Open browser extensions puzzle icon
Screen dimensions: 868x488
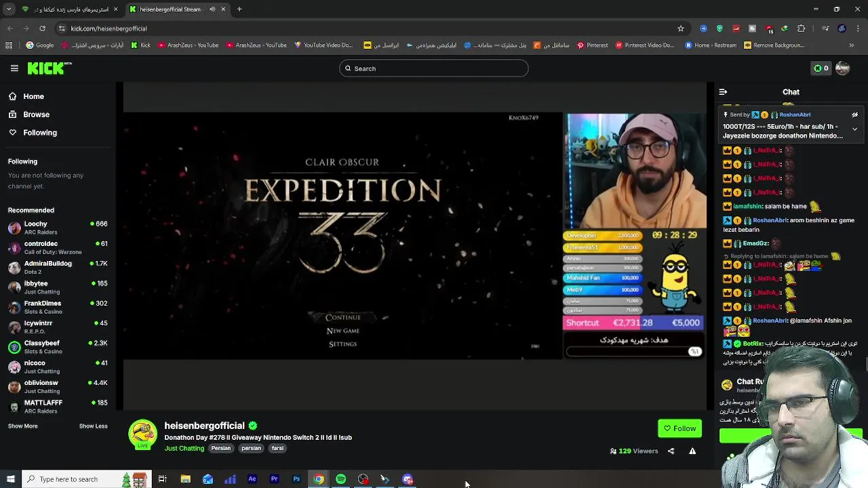click(x=801, y=28)
